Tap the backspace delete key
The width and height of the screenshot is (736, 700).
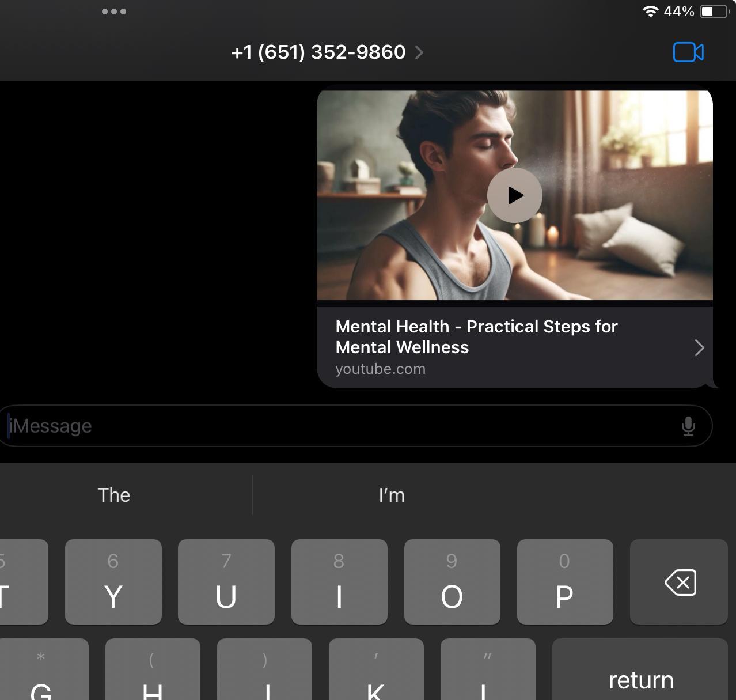coord(679,582)
